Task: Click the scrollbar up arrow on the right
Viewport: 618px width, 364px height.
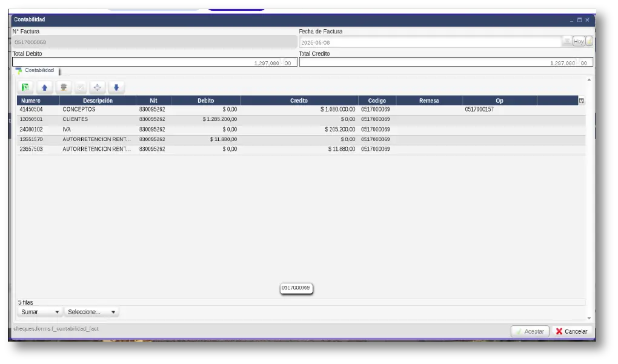Action: [590, 80]
